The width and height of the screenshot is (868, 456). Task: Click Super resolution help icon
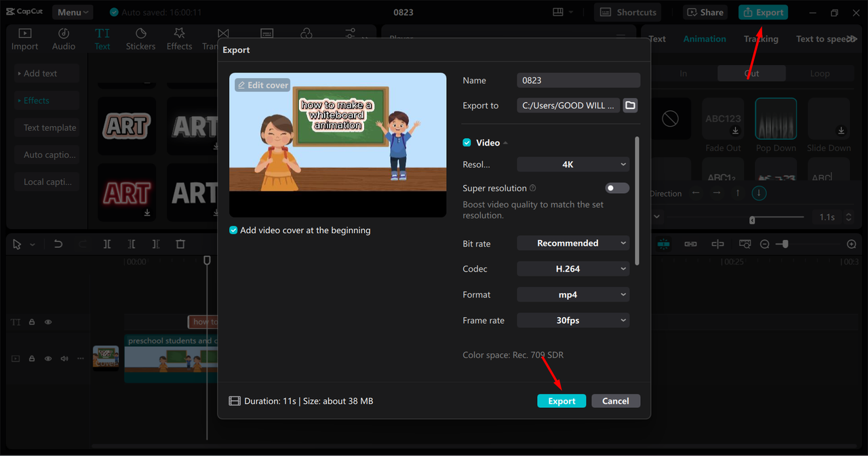click(x=532, y=188)
